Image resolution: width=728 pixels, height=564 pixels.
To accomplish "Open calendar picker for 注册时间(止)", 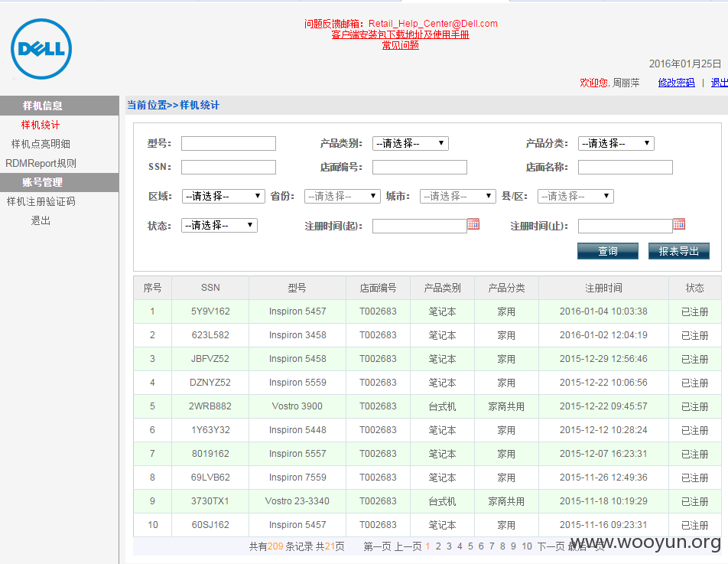I will (679, 224).
